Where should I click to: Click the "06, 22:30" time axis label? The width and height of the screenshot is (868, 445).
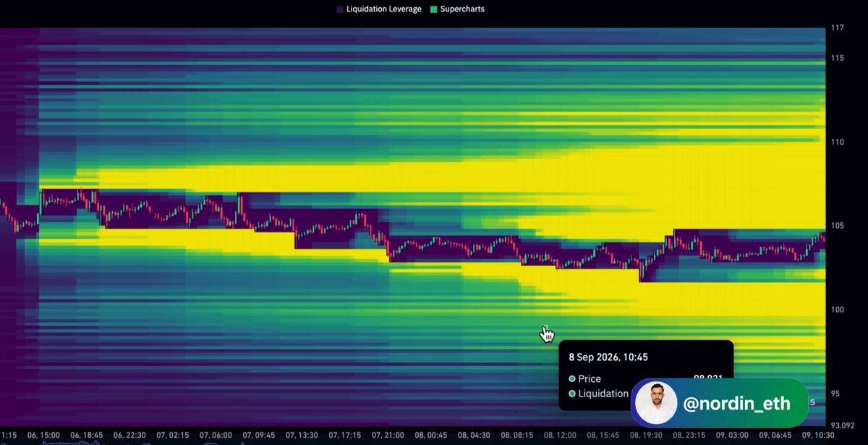[129, 435]
